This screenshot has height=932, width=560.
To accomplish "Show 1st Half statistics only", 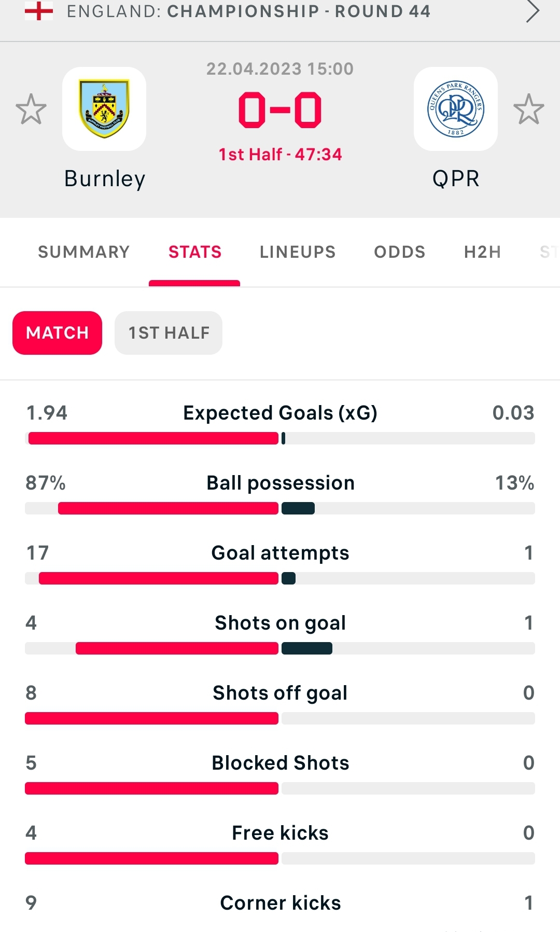I will (169, 333).
